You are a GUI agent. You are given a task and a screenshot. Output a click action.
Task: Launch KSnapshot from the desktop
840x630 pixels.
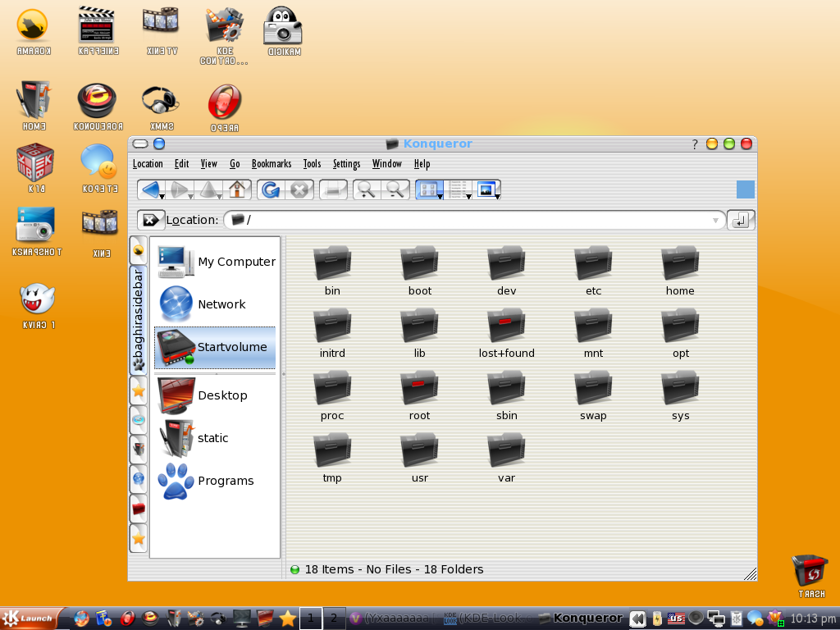[36, 231]
